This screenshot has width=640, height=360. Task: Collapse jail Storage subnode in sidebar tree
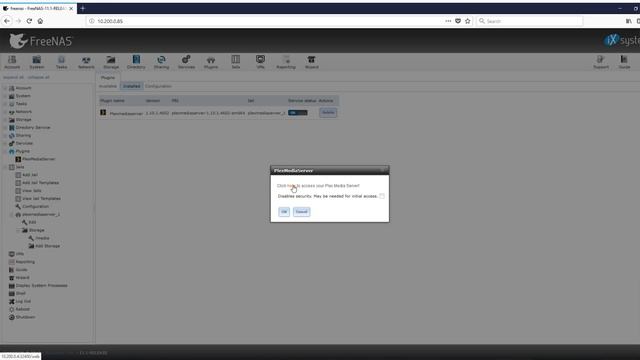(18, 230)
